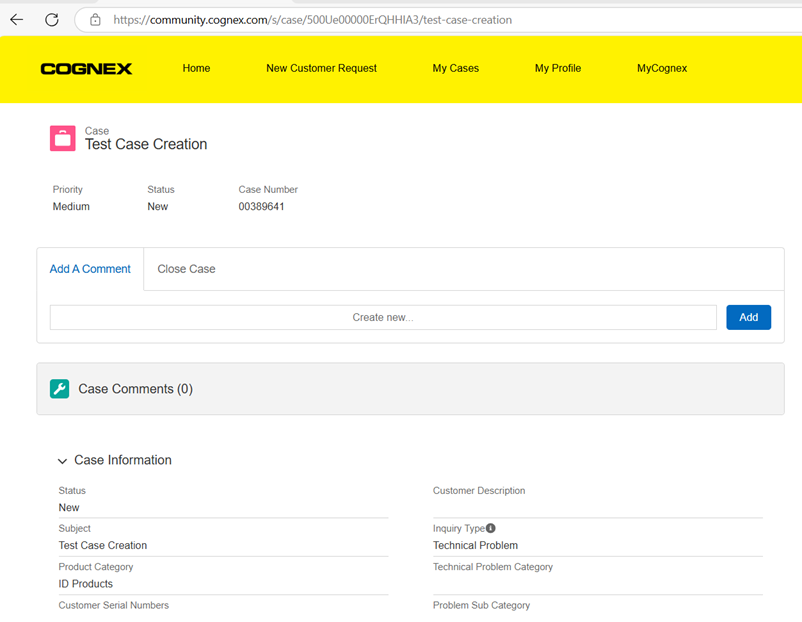Image resolution: width=802 pixels, height=622 pixels.
Task: Reload the page with refresh icon
Action: point(52,20)
